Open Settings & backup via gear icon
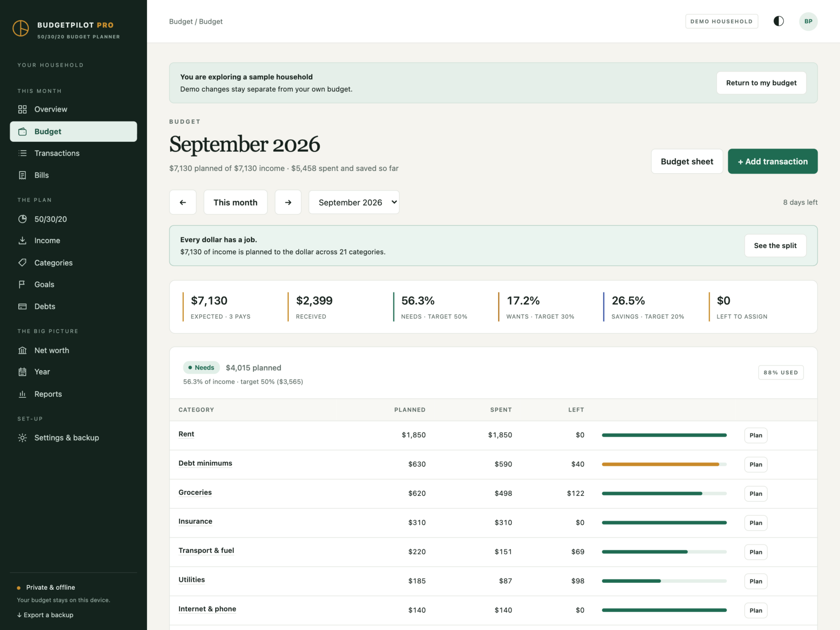Image resolution: width=840 pixels, height=630 pixels. (x=22, y=437)
